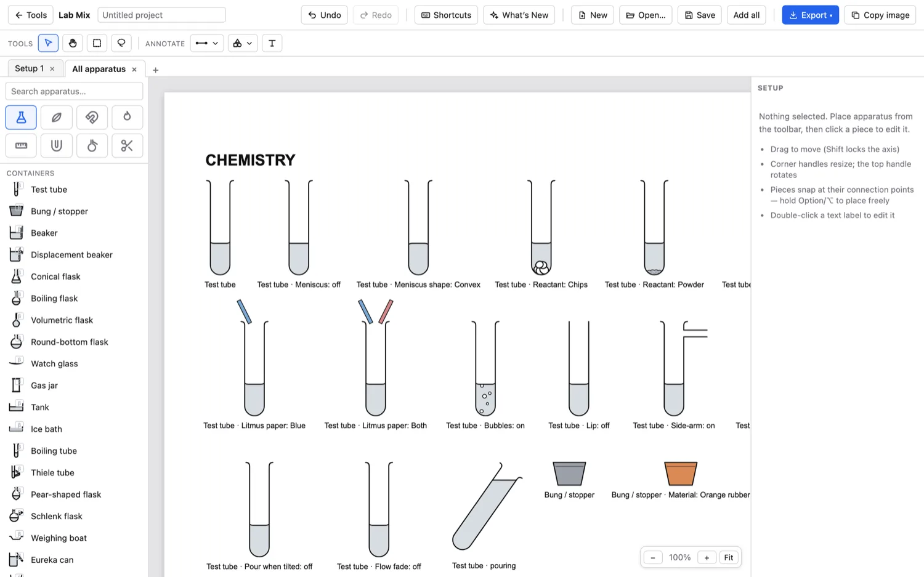Open the Export dropdown
The image size is (924, 577).
(x=811, y=15)
